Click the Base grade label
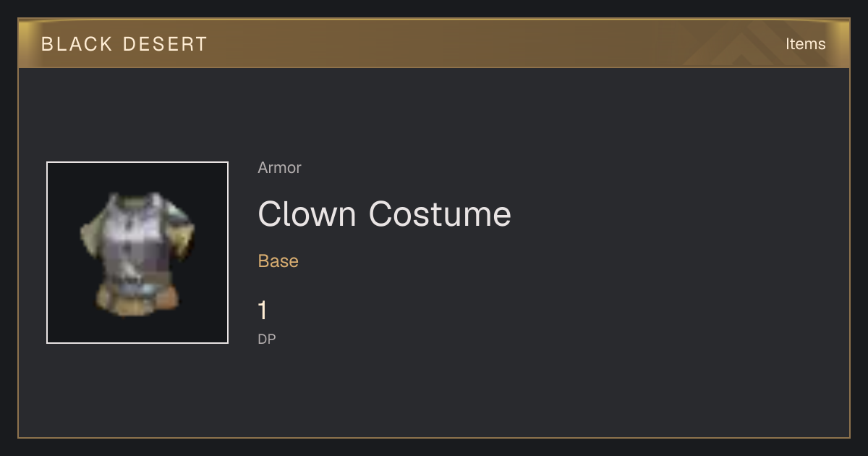 click(x=278, y=261)
